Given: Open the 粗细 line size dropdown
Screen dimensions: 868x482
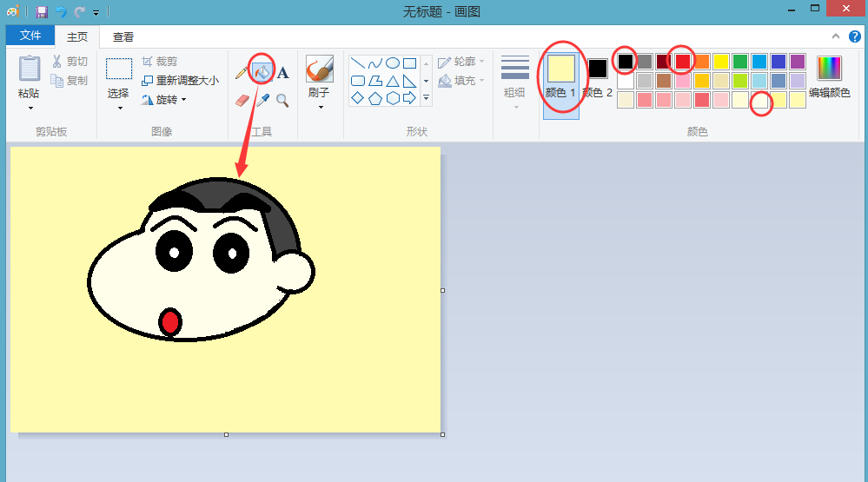Looking at the screenshot, I should click(x=515, y=83).
